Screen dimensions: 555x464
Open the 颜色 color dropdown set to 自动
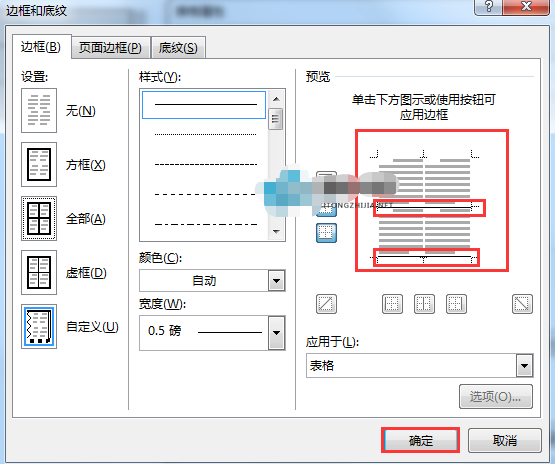pyautogui.click(x=212, y=281)
